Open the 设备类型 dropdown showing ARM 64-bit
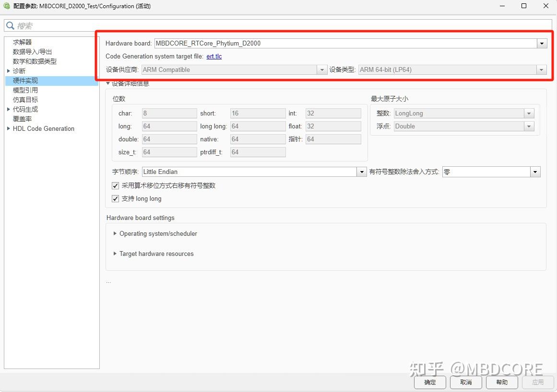Screen dimensions: 557x392 coord(541,69)
